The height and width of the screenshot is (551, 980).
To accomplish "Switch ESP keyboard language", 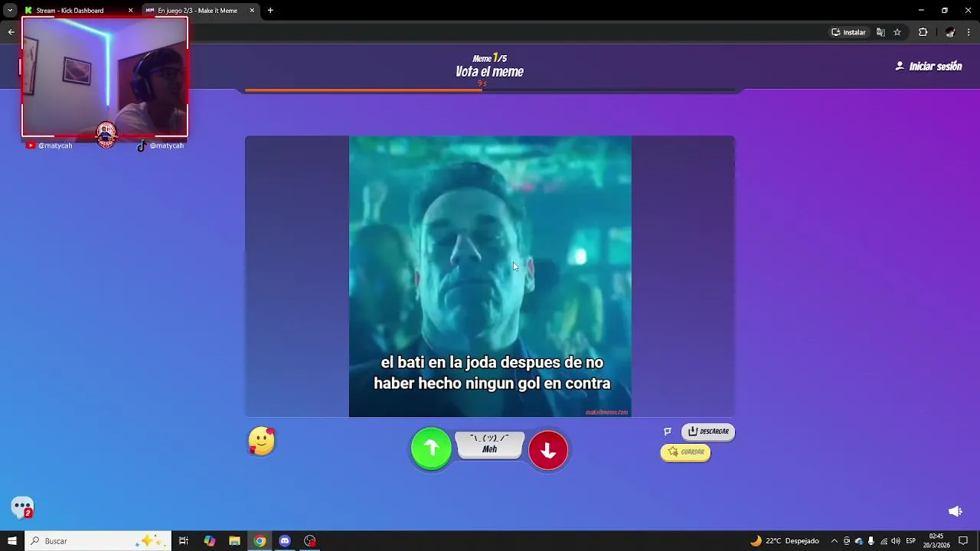I will 911,541.
